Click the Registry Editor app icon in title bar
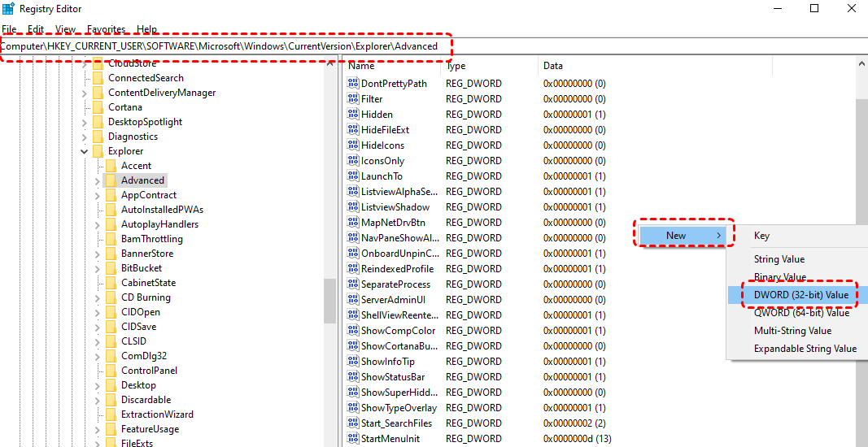 (8, 9)
